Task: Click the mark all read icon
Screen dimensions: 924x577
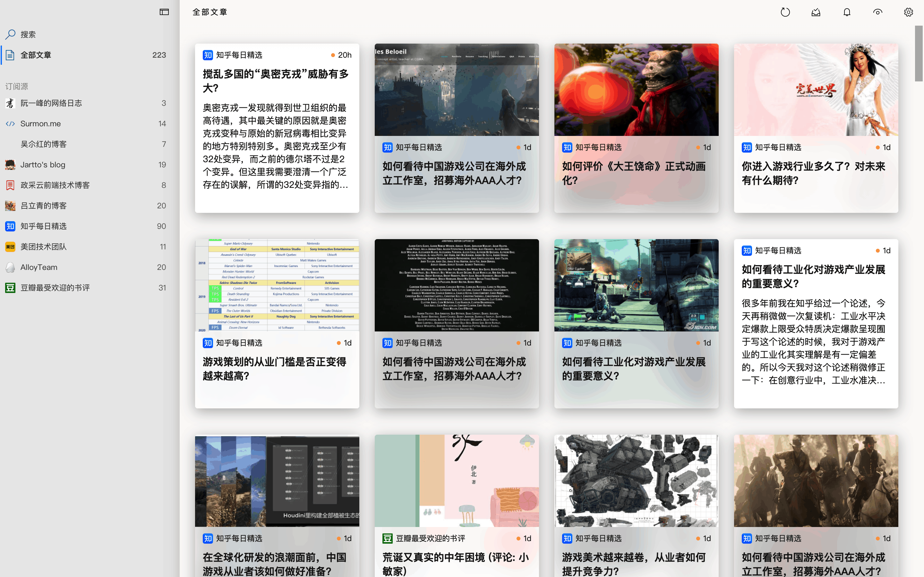Action: pos(816,12)
